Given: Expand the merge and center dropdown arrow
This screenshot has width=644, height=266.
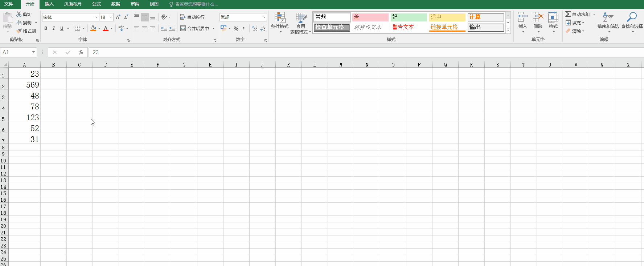Looking at the screenshot, I should click(213, 28).
